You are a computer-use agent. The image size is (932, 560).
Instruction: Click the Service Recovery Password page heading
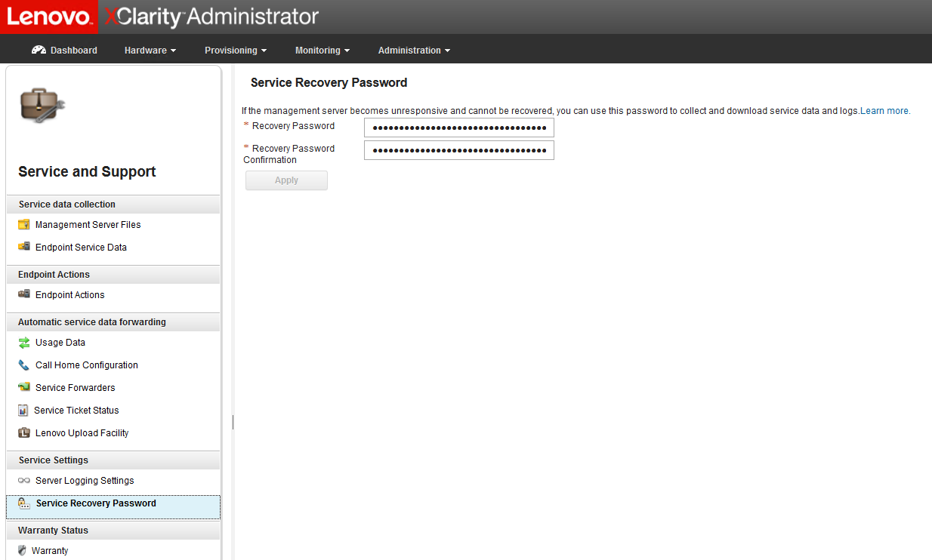point(329,83)
